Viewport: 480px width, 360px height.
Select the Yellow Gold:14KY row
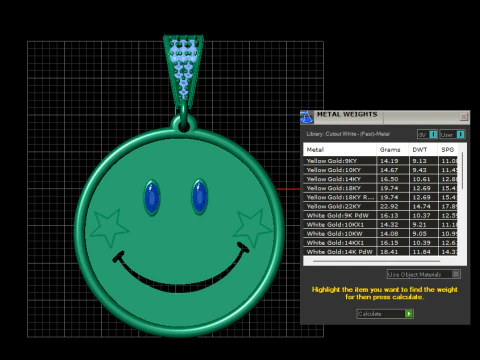click(380, 179)
